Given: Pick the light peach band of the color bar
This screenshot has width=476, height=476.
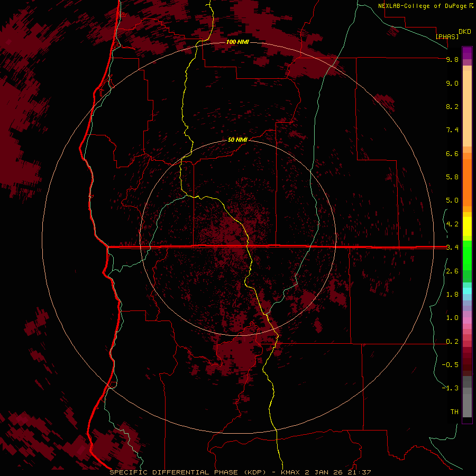Looking at the screenshot, I should 467,108.
